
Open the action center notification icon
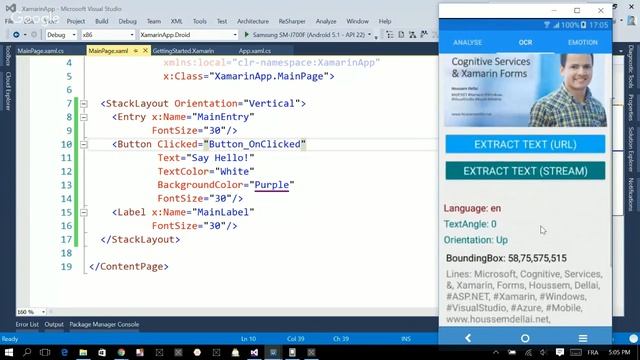click(560, 352)
